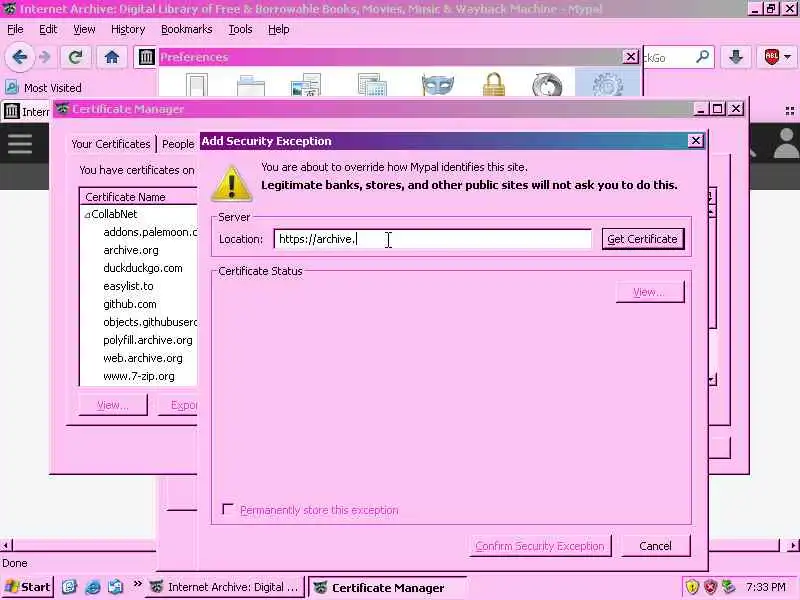Viewport: 800px width, 600px height.
Task: Select objects.githubuserc certificate entry
Action: pos(150,322)
